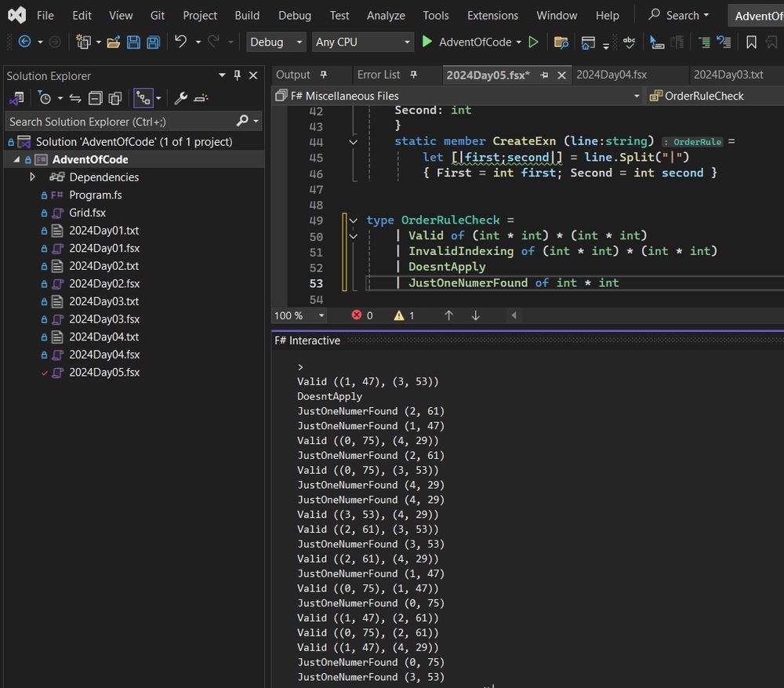Open the Build menu

[x=247, y=16]
